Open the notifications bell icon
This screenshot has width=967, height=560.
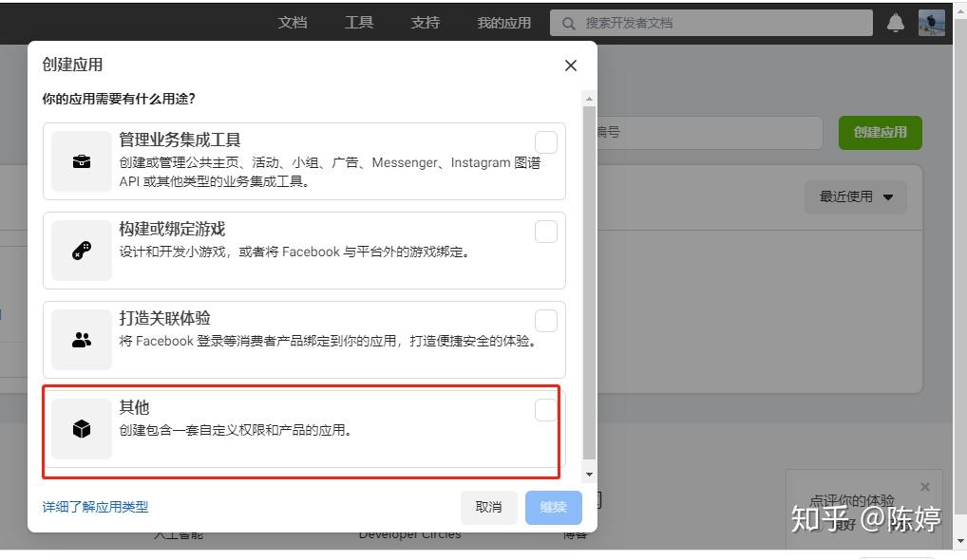point(894,22)
